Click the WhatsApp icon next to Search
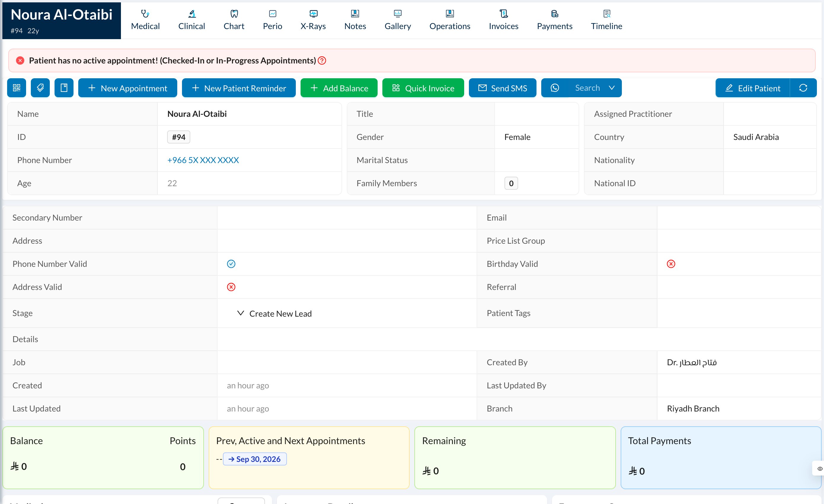Screen dimensions: 824x504 (555, 88)
